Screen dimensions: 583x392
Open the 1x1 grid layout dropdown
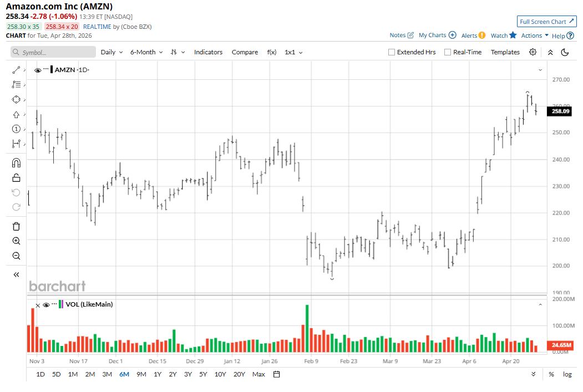click(294, 52)
